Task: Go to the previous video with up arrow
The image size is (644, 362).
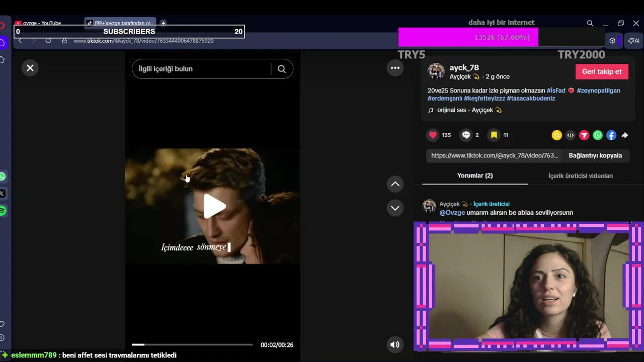Action: pyautogui.click(x=395, y=184)
